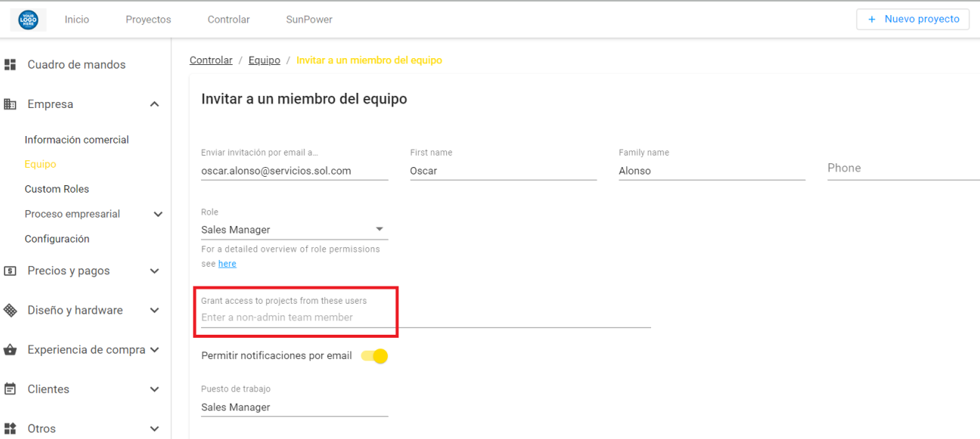Open Cuadro de mandos in sidebar

tap(76, 65)
